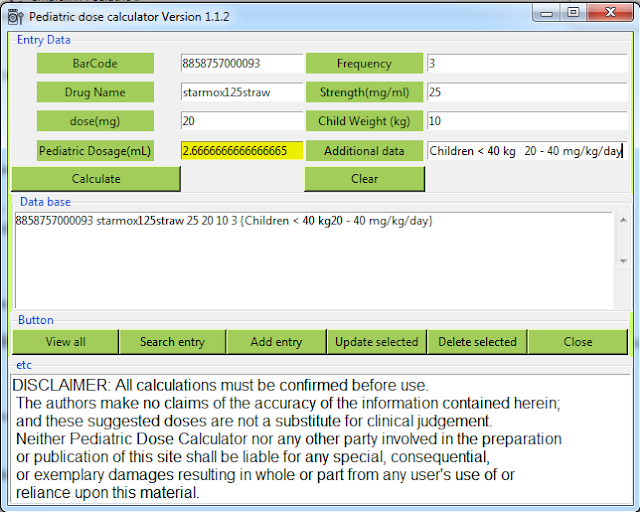Click the Strength(mg/ml) label button
The height and width of the screenshot is (512, 640).
point(364,92)
